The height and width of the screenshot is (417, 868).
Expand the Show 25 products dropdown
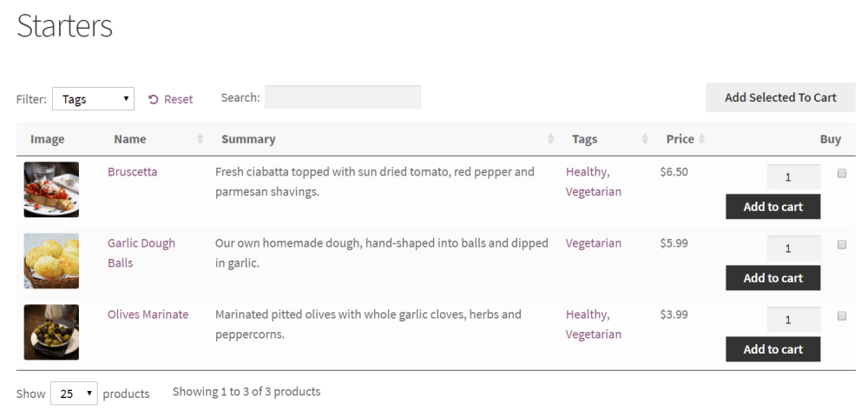tap(74, 394)
